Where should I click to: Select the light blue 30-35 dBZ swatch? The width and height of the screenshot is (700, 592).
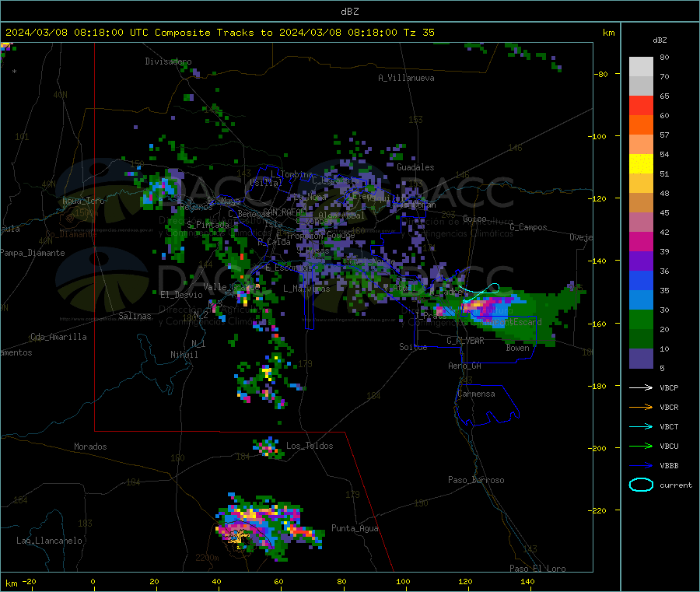point(641,300)
